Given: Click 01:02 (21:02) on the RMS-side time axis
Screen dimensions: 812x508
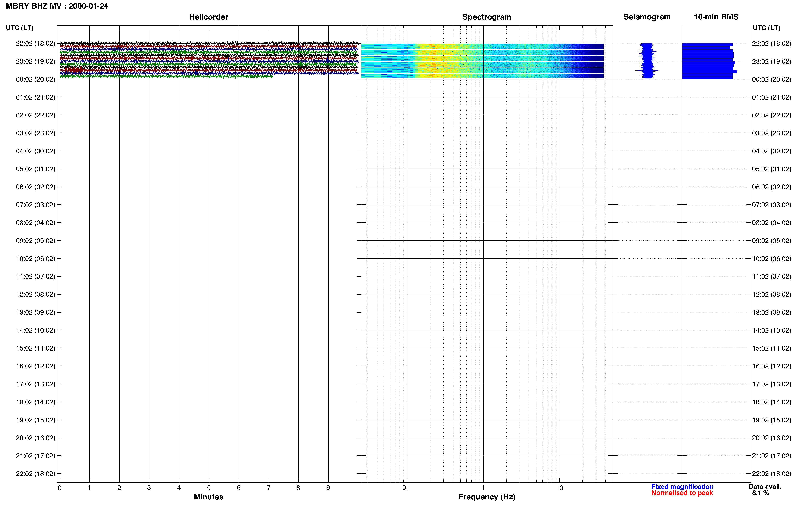Looking at the screenshot, I should click(772, 97).
